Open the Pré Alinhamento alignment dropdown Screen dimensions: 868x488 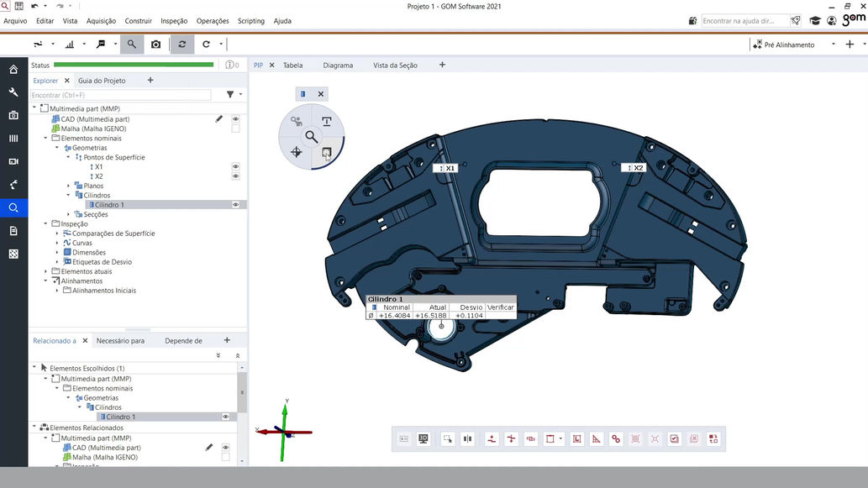834,45
